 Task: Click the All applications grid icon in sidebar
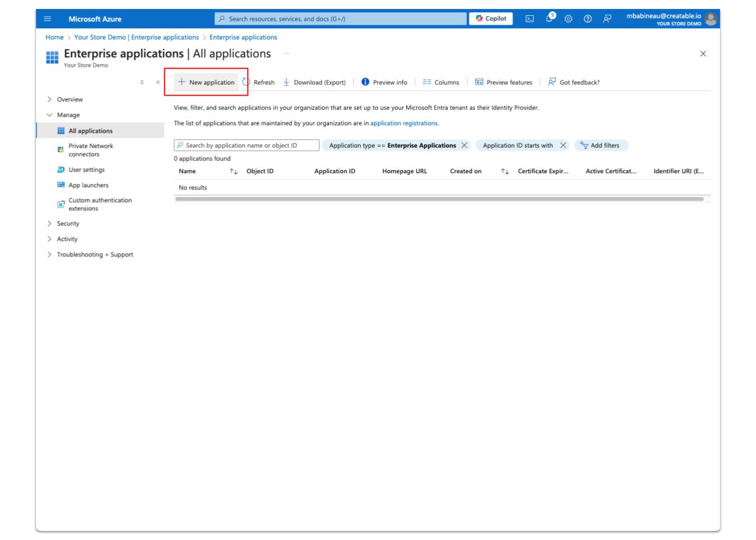61,131
